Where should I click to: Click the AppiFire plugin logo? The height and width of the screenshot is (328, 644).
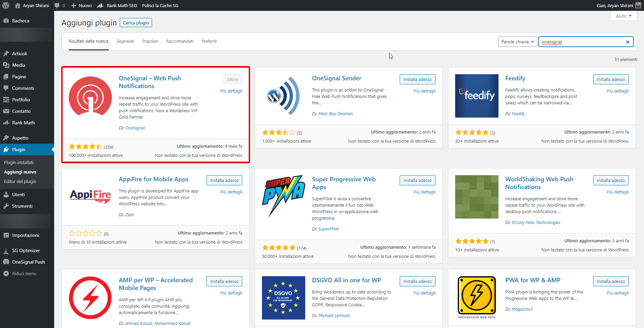point(90,197)
